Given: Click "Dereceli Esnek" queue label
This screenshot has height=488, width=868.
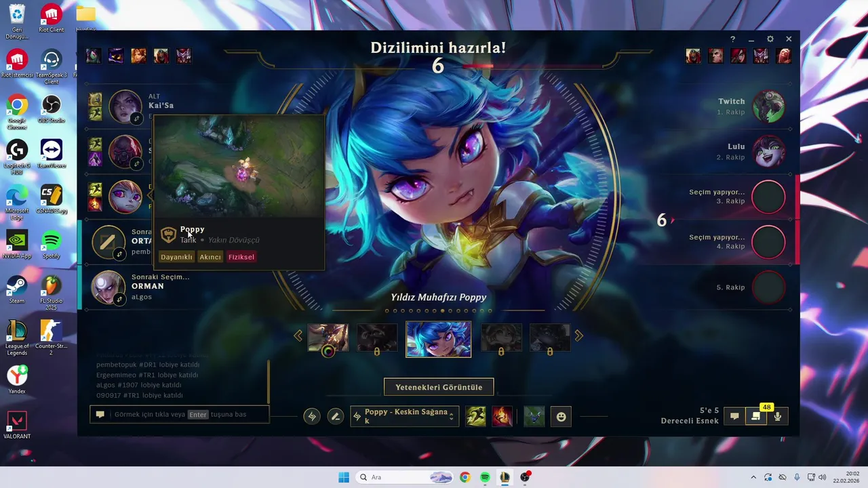Looking at the screenshot, I should click(x=690, y=421).
